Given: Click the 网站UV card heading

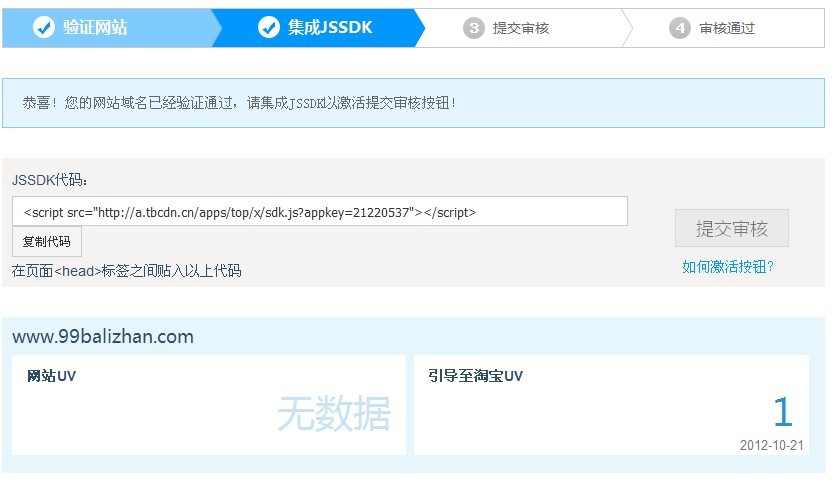Looking at the screenshot, I should click(x=52, y=376).
